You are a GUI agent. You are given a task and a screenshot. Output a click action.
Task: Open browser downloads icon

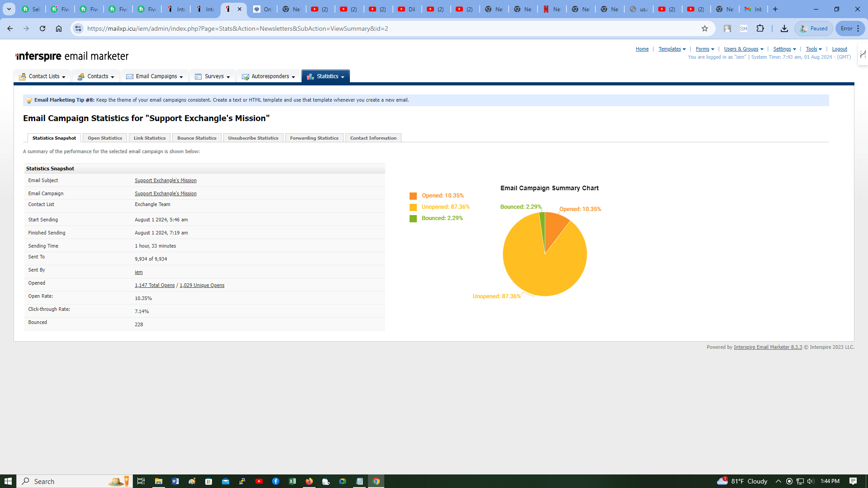[x=784, y=28]
